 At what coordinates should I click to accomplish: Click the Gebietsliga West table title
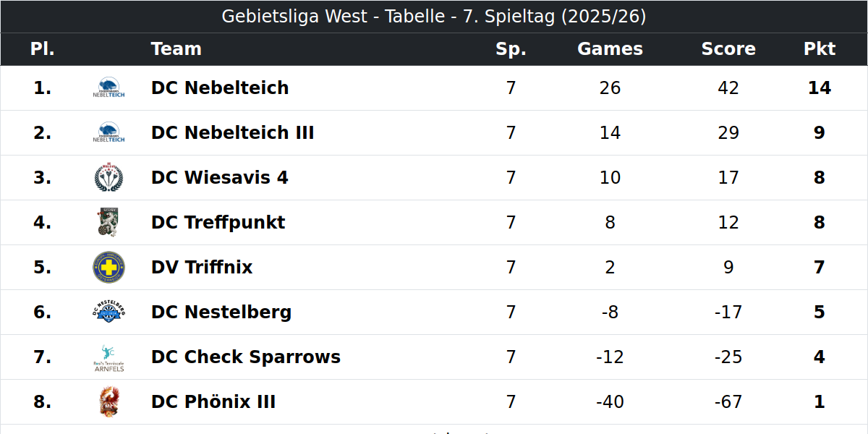click(x=434, y=17)
